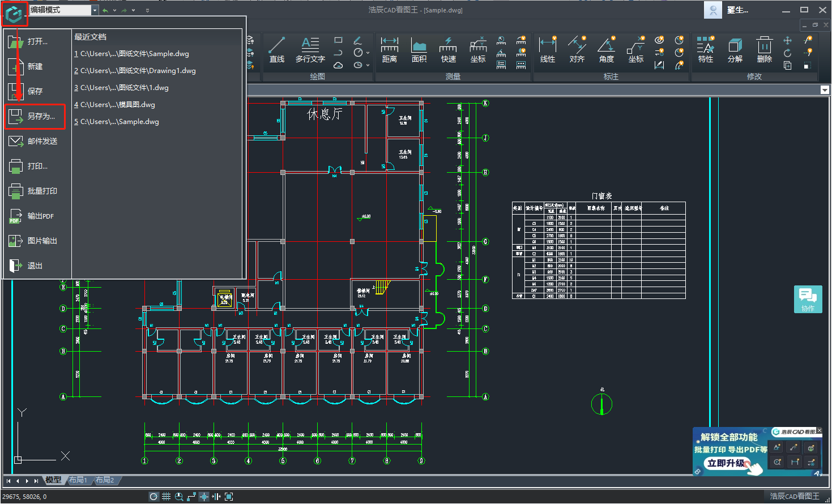Open recent file 模具图.dwg
This screenshot has width=832, height=504.
[117, 105]
